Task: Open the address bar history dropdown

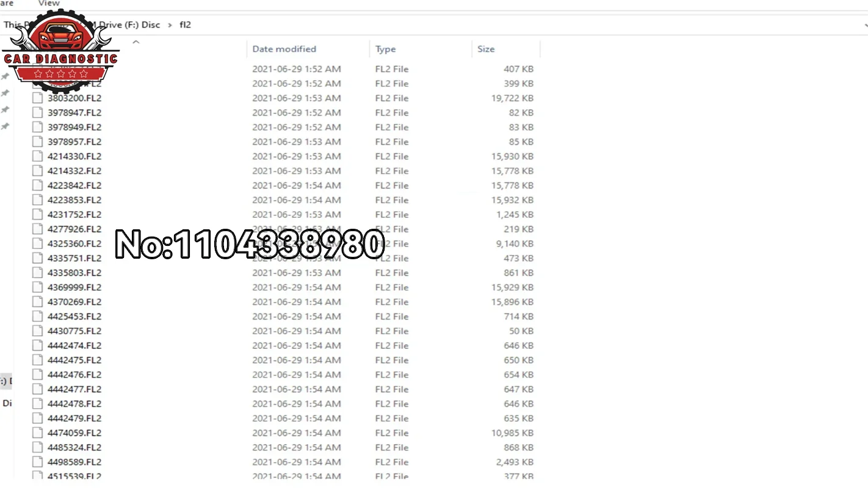Action: 866,25
